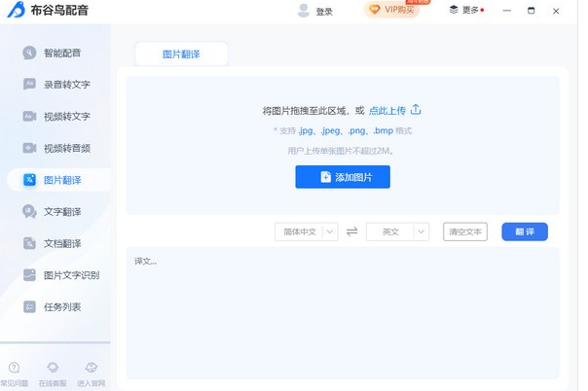Go to 视频转文字 section
The height and width of the screenshot is (391, 588).
coord(67,117)
